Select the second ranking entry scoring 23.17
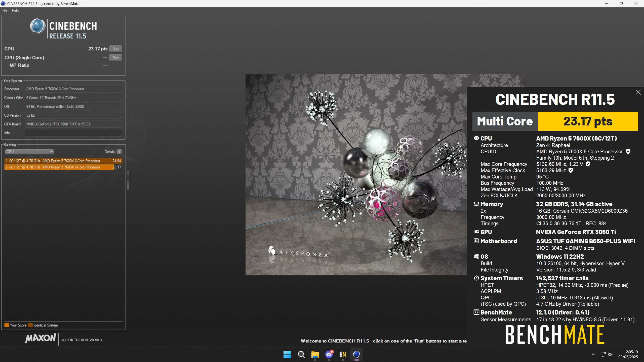Viewport: 644px width, 362px height. point(63,167)
